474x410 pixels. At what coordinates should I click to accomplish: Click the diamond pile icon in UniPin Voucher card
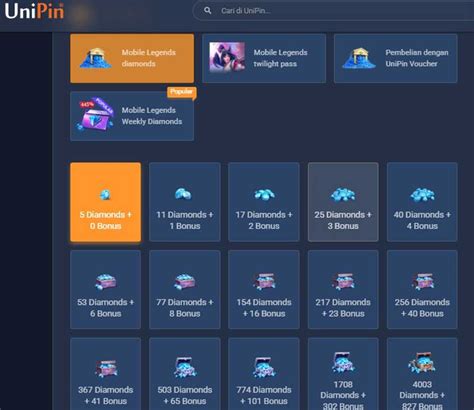(359, 58)
